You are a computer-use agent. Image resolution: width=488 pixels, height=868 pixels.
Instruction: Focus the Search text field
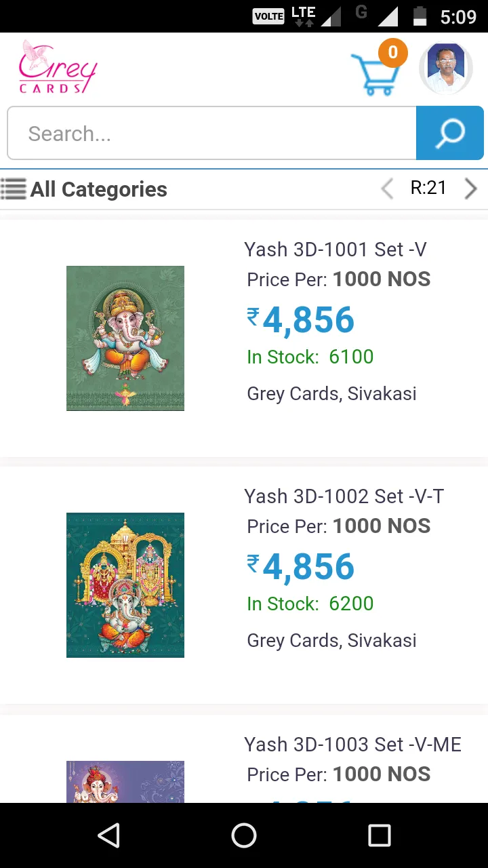[211, 133]
